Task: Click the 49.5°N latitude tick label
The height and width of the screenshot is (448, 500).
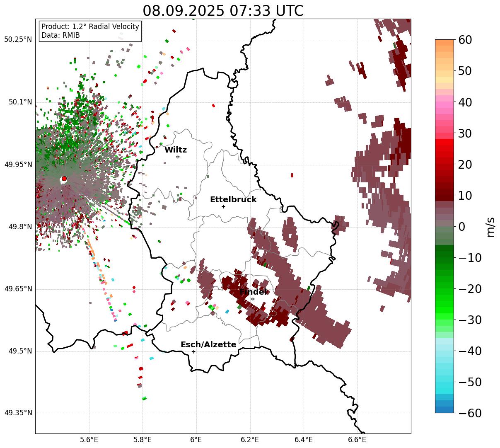Action: point(21,351)
